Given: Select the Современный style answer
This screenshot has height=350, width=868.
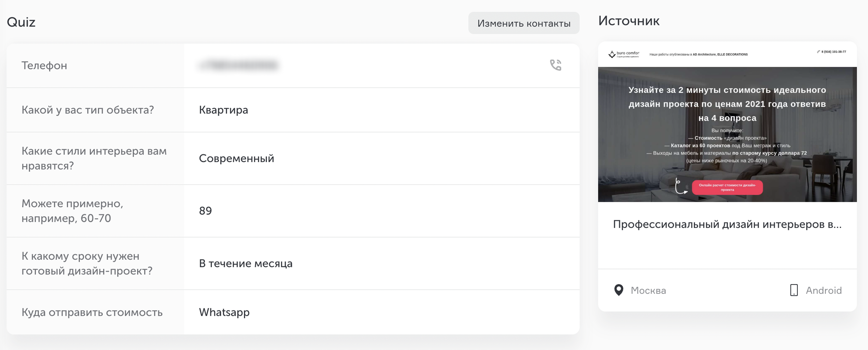Looking at the screenshot, I should click(236, 158).
